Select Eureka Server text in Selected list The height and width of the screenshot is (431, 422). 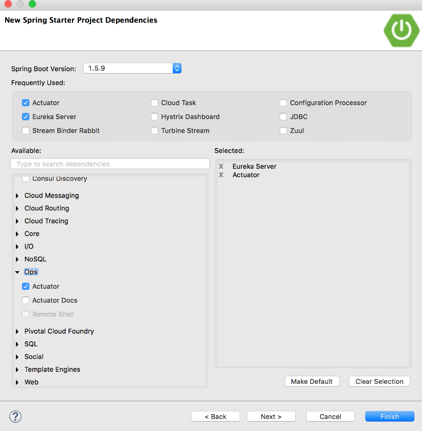pyautogui.click(x=254, y=166)
